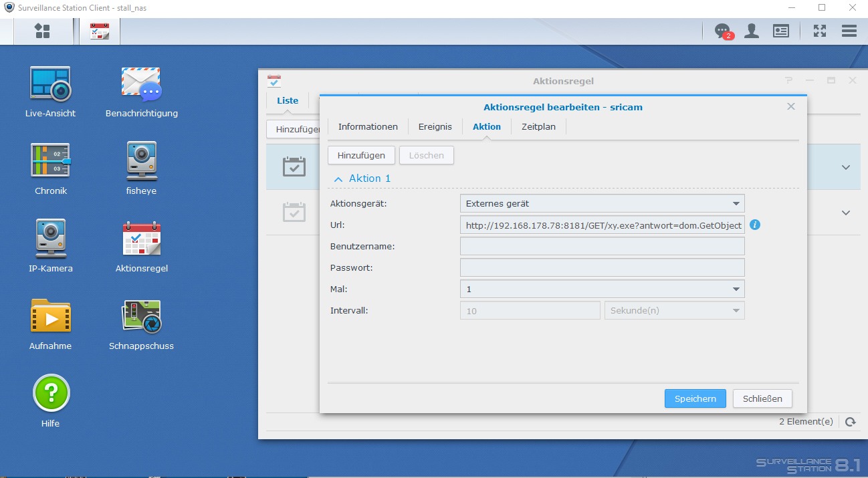
Task: Click into the Url field
Action: [x=603, y=225]
